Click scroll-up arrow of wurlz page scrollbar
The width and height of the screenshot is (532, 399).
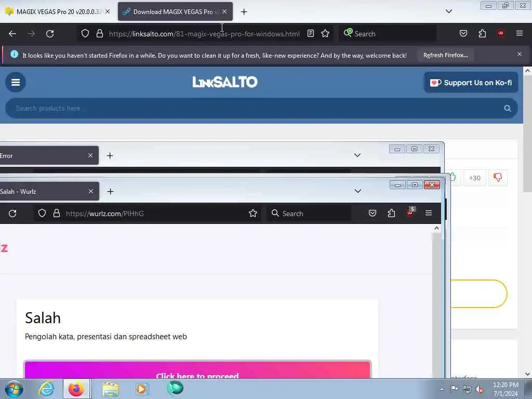click(x=436, y=229)
